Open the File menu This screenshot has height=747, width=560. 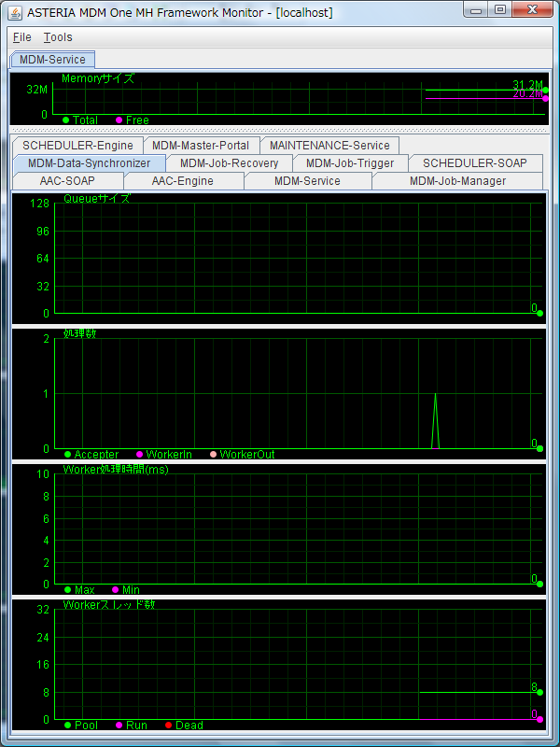click(x=21, y=37)
